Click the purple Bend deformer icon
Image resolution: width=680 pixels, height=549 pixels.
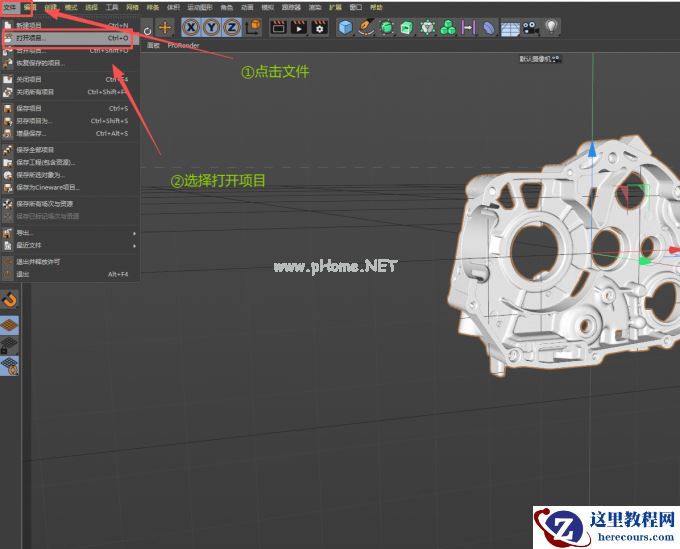click(x=468, y=27)
